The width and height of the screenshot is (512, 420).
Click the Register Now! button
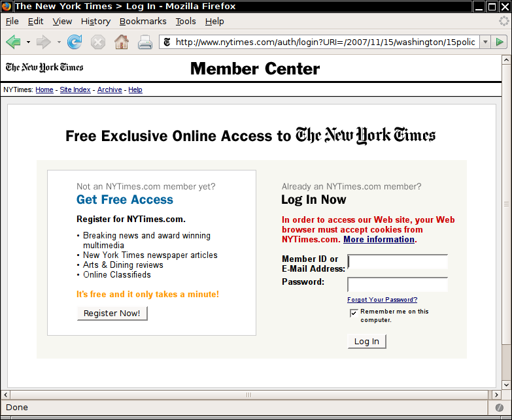112,314
